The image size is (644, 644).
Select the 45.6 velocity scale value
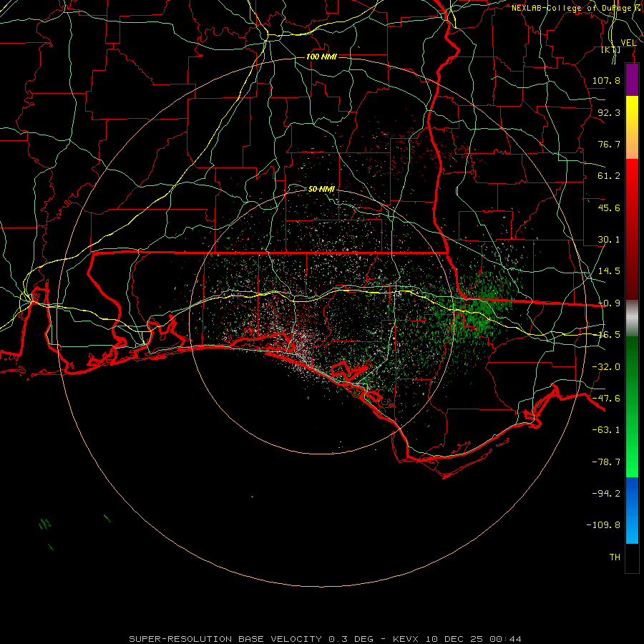(x=609, y=208)
